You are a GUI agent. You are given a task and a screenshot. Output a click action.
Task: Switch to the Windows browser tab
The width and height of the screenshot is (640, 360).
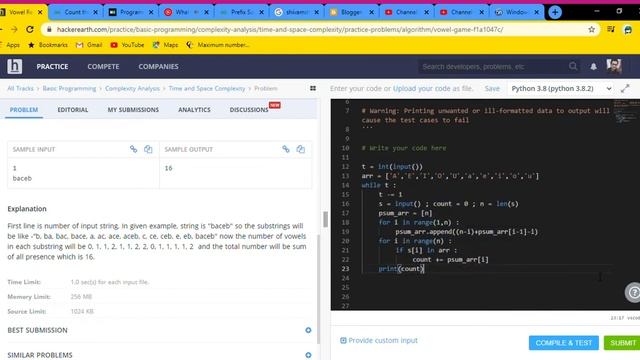516,12
